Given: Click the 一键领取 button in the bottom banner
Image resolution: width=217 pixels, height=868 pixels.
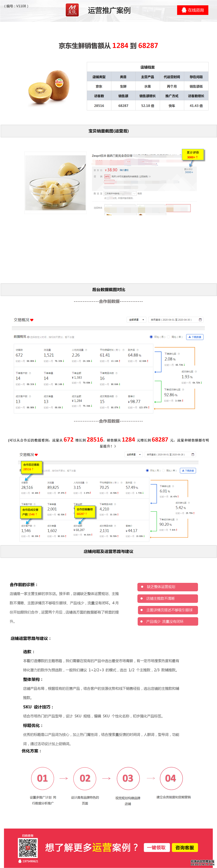Looking at the screenshot, I should (156, 848).
